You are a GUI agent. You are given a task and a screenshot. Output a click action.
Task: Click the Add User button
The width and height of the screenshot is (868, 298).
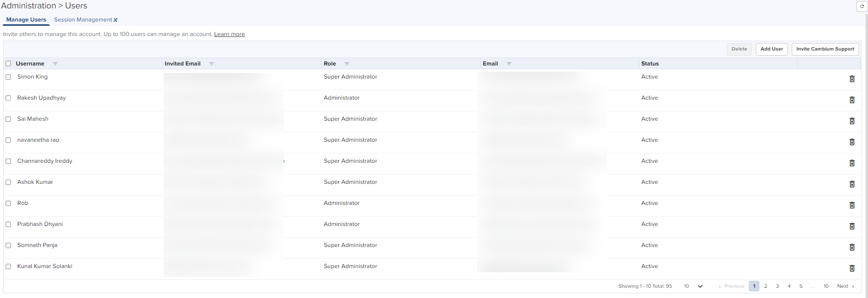coord(771,49)
